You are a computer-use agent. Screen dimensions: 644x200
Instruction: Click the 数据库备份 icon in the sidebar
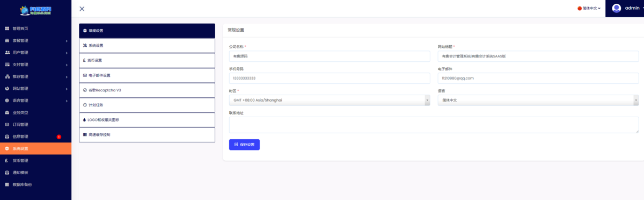tap(7, 184)
